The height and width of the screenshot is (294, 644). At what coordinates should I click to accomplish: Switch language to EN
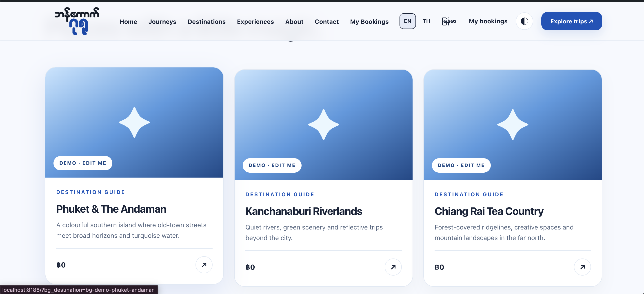point(408,21)
